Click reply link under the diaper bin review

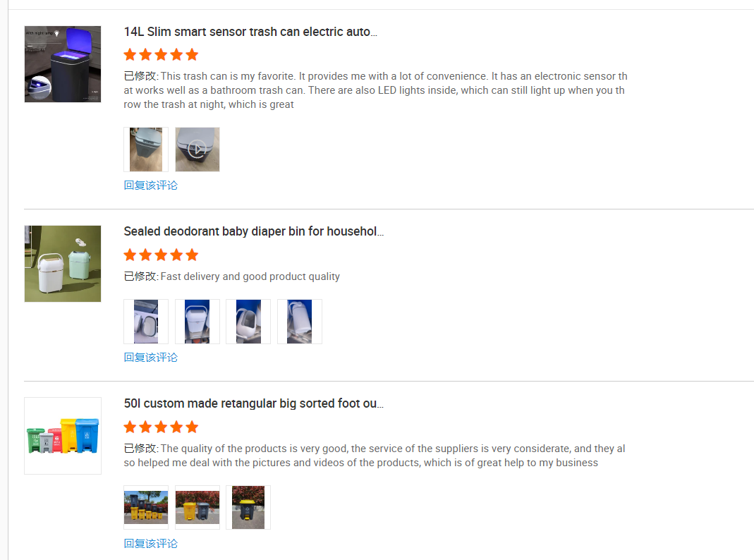[x=150, y=357]
